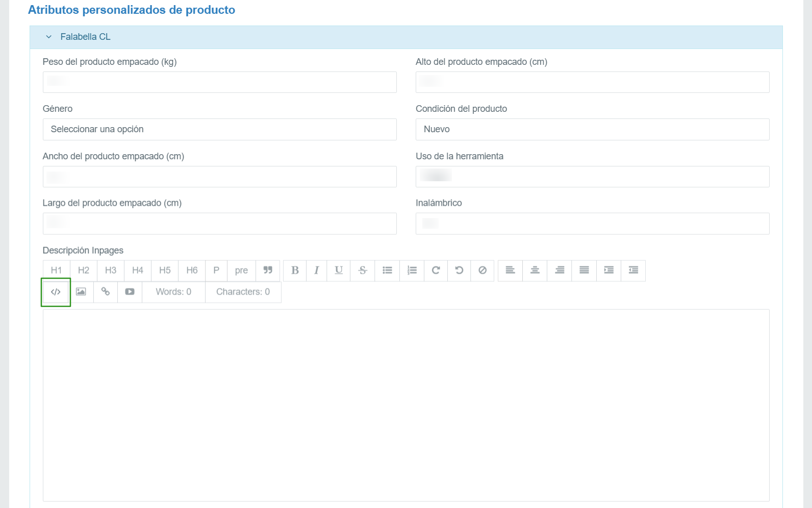Insert an image in the description
Image resolution: width=812 pixels, height=508 pixels.
[81, 292]
